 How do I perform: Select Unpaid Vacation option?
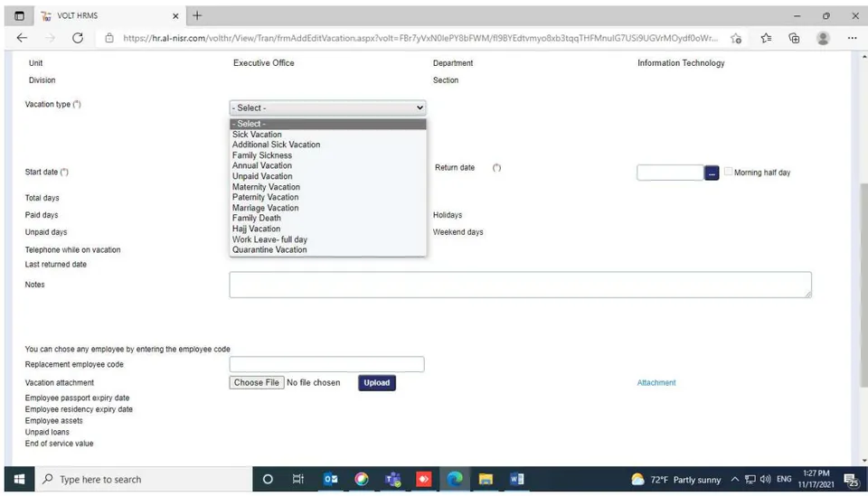[327, 176]
